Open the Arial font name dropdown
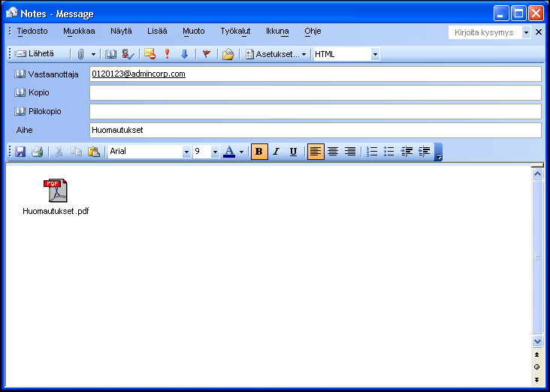This screenshot has width=550, height=392. tap(186, 152)
